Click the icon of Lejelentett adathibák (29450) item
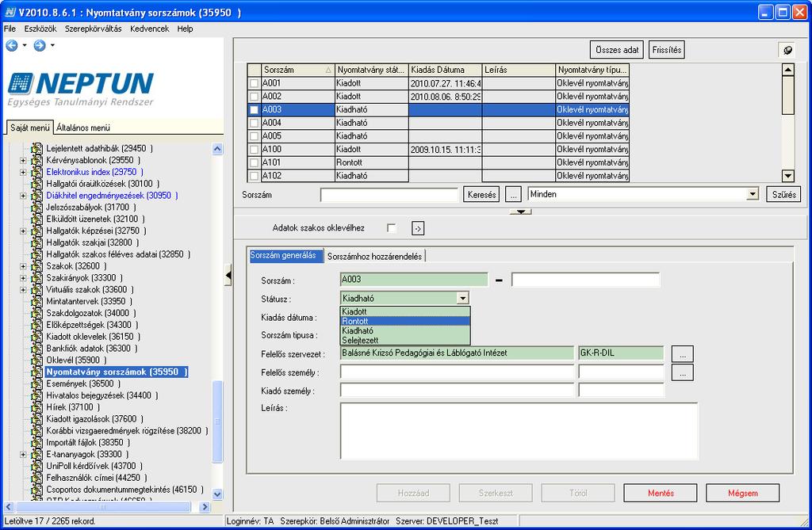Viewport: 812px width, 530px height. pos(36,148)
